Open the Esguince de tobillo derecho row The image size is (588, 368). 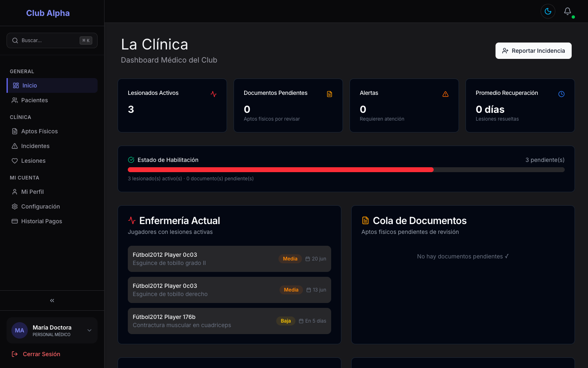[229, 290]
